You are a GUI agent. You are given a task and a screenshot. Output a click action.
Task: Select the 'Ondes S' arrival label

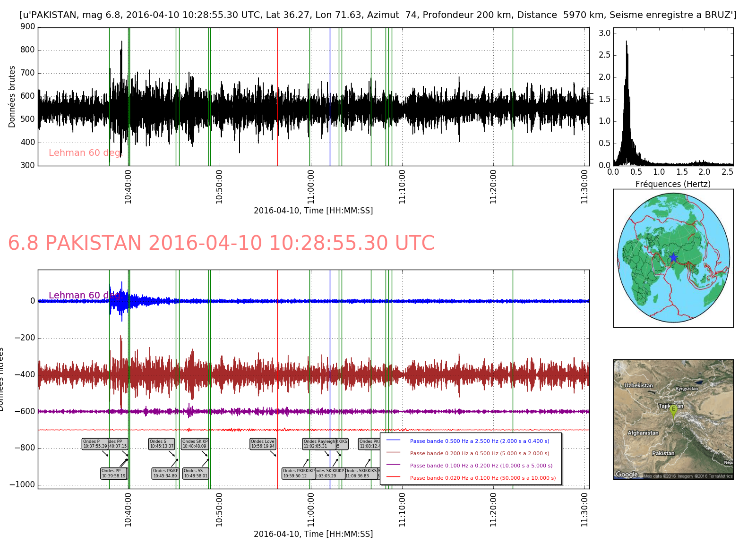click(x=162, y=444)
